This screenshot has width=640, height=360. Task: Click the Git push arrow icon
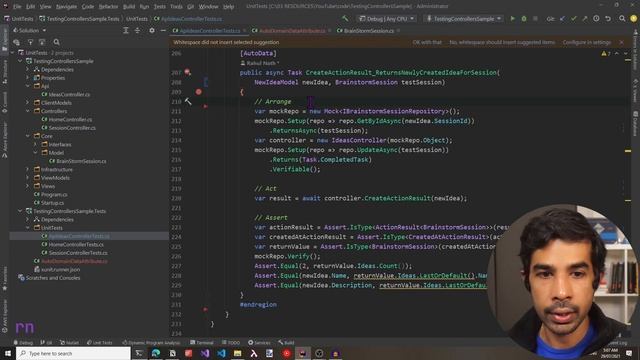(584, 19)
